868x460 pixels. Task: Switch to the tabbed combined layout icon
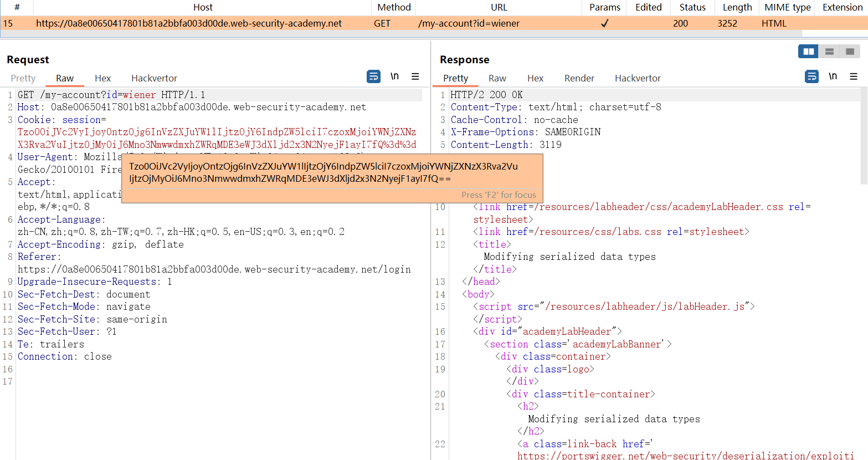[850, 52]
